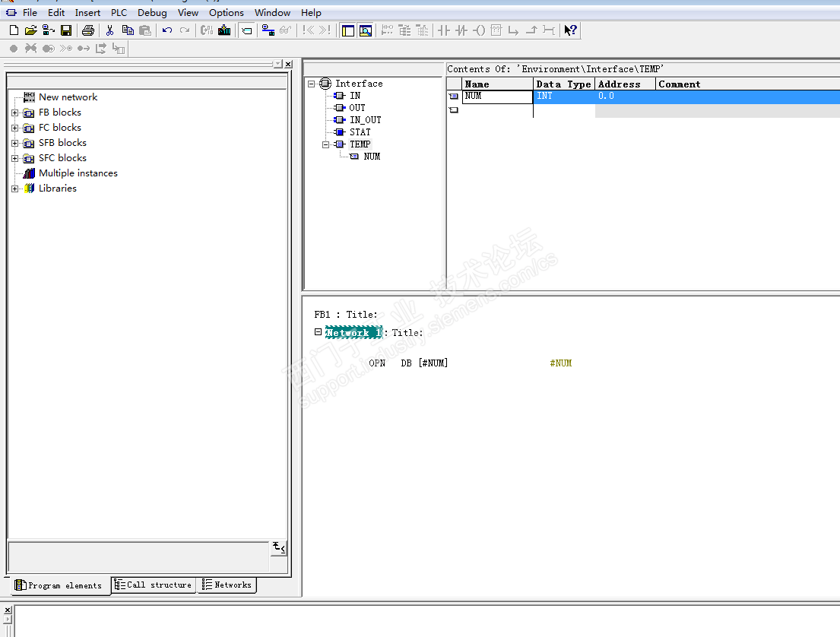Screen dimensions: 840x637
Task: Click the Download to PLC icon
Action: coord(224,30)
